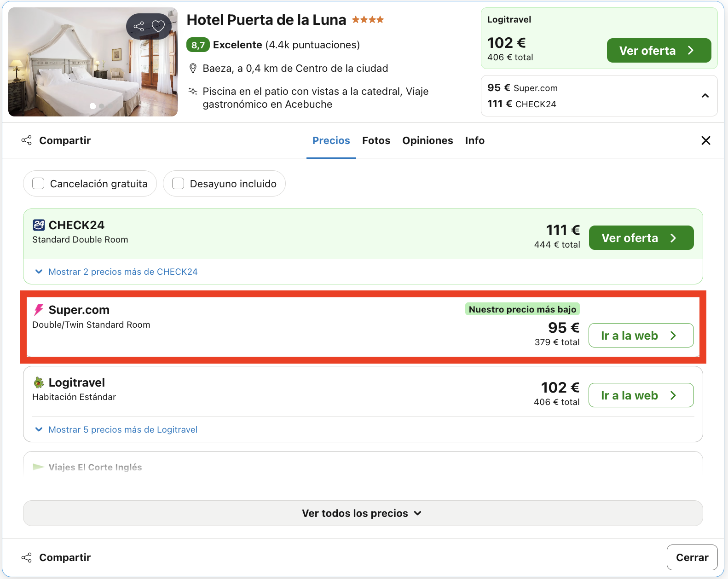Click bottom Compartir label
The height and width of the screenshot is (579, 728).
pos(65,557)
